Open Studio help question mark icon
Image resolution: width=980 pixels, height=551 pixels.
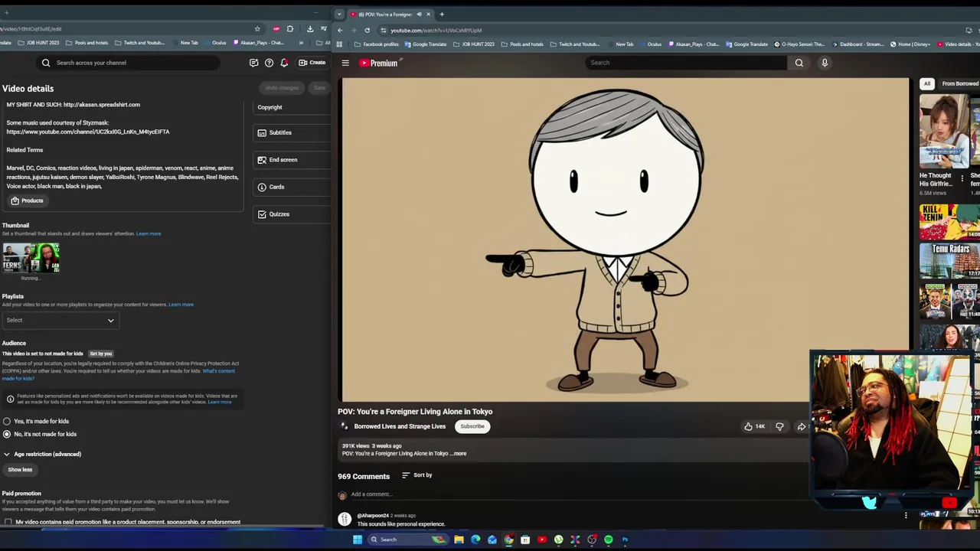(269, 63)
